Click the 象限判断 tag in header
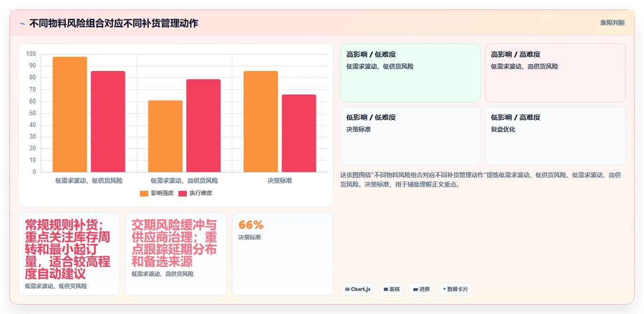Screen dimensions: 644x314 point(612,23)
